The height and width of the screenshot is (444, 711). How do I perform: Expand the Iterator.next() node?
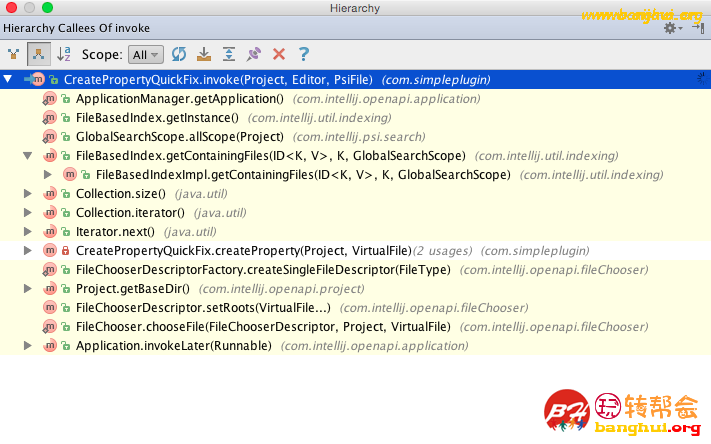pyautogui.click(x=28, y=232)
